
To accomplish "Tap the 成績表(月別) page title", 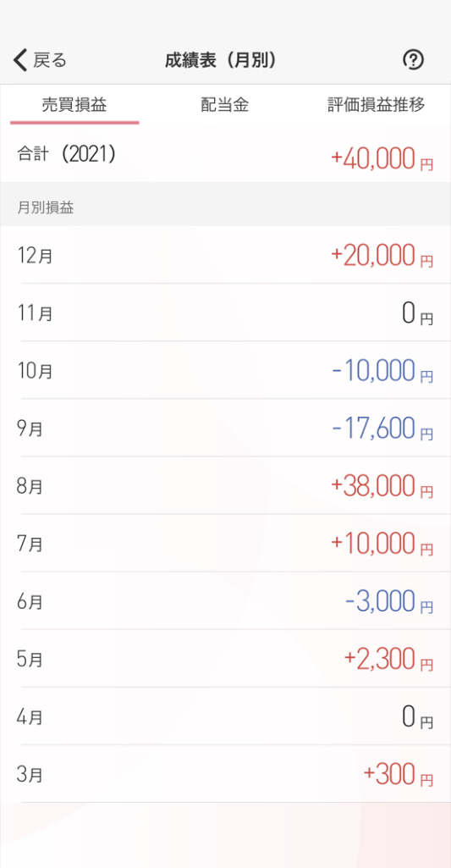I will click(220, 60).
